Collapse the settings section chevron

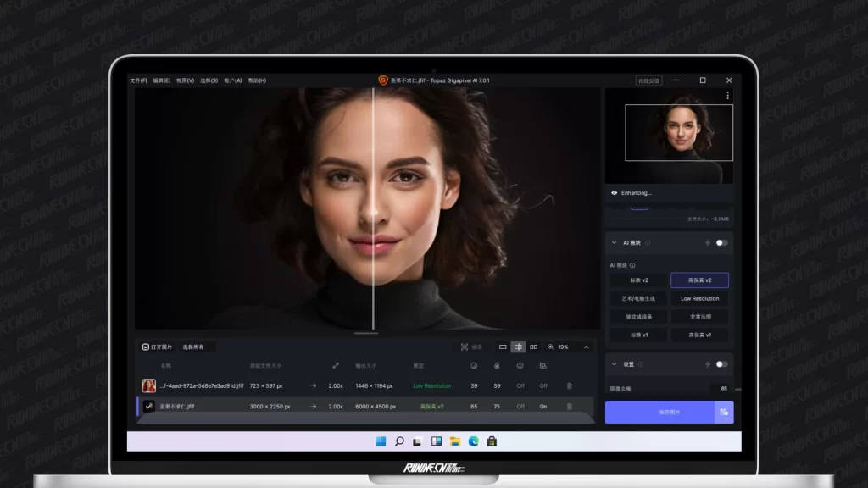615,364
